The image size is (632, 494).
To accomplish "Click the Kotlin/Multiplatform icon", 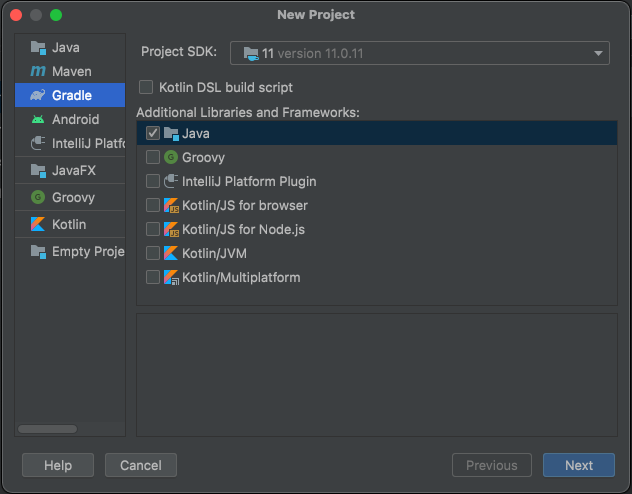I will pos(171,277).
